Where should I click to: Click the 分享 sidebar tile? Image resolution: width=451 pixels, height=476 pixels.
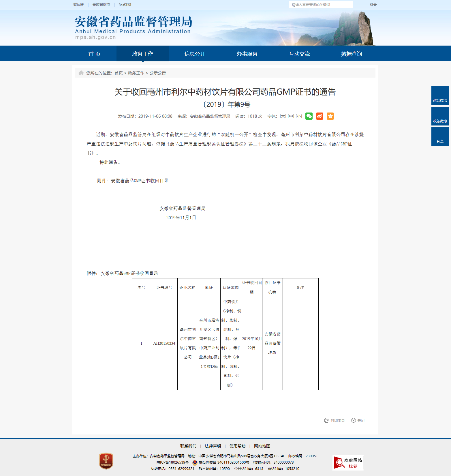click(440, 137)
